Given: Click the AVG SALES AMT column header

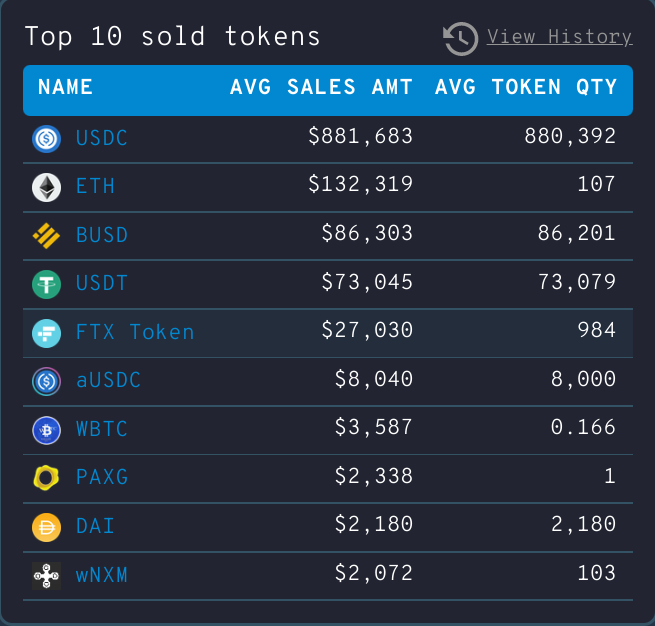Looking at the screenshot, I should [321, 87].
